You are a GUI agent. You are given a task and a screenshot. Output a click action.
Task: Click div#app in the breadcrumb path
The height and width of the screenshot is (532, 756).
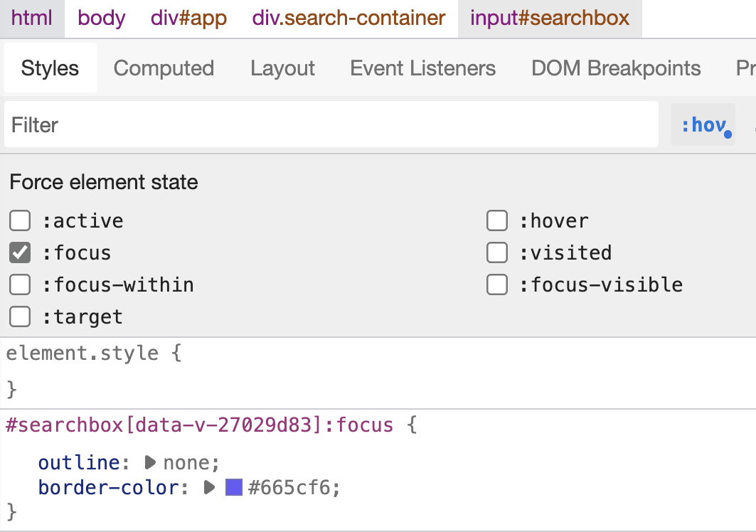tap(188, 18)
